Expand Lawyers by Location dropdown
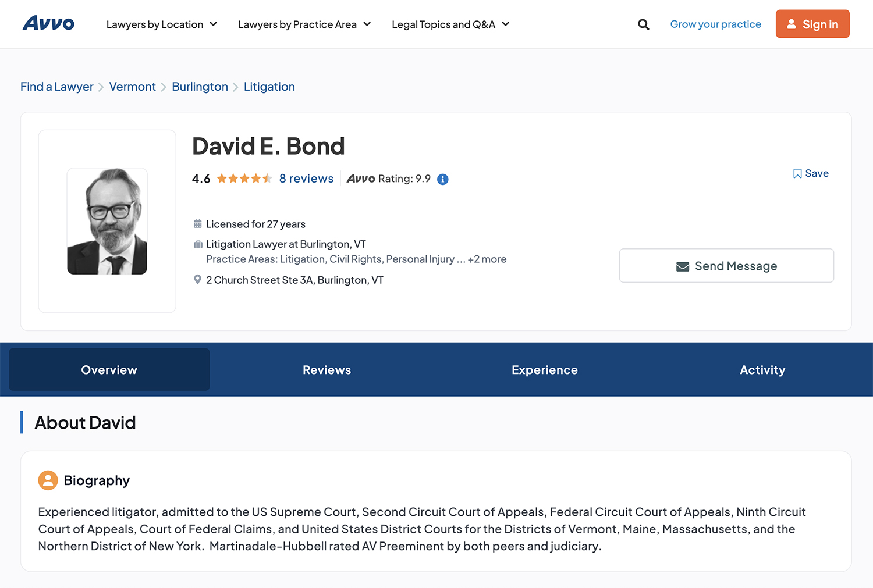 tap(161, 24)
